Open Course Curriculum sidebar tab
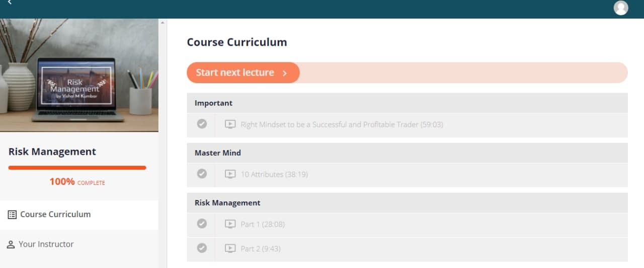This screenshot has height=268, width=644. coord(55,215)
